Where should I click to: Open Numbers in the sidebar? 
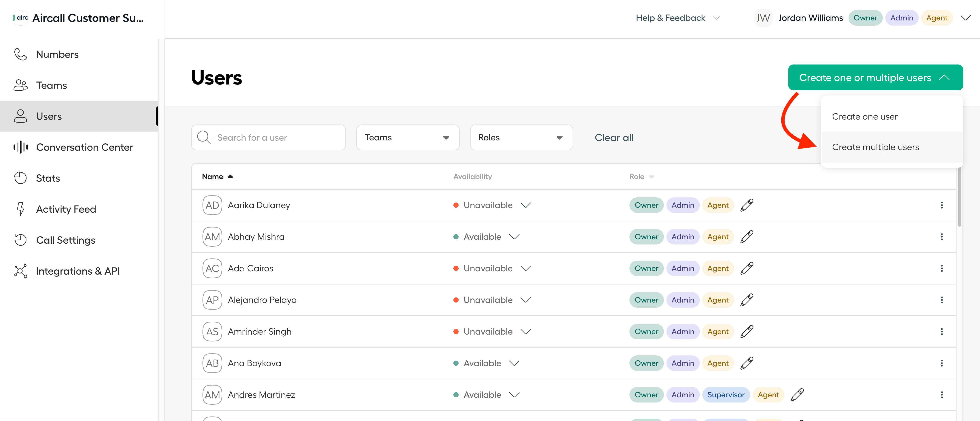[79, 54]
